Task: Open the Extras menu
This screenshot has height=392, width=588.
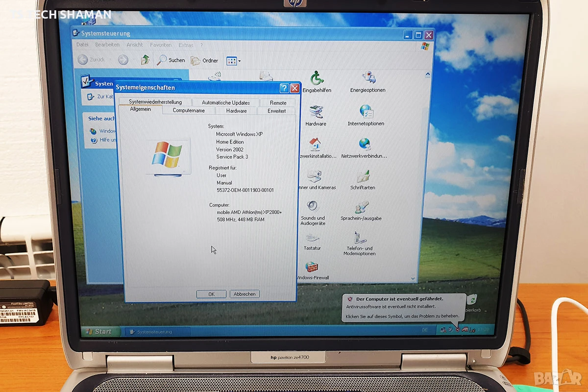Action: (x=186, y=45)
